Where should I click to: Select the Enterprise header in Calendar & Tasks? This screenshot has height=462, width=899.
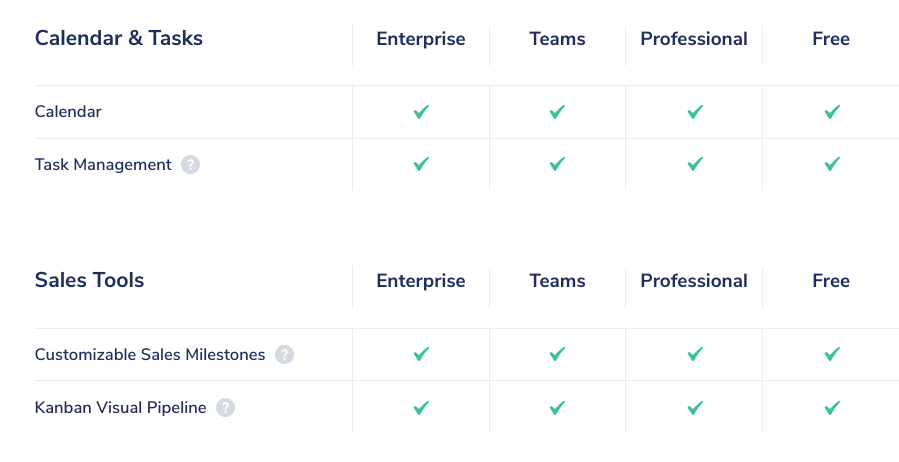click(421, 38)
